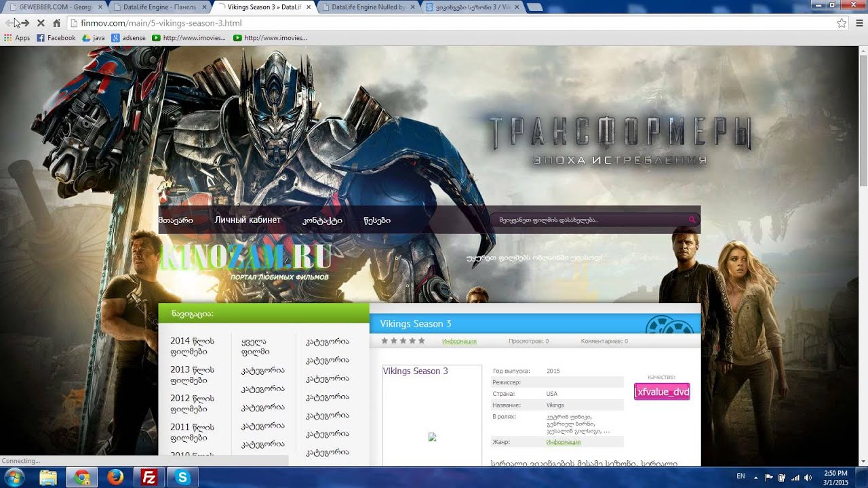
Task: Click the Vikings Season 3 blue heading
Action: (x=416, y=324)
